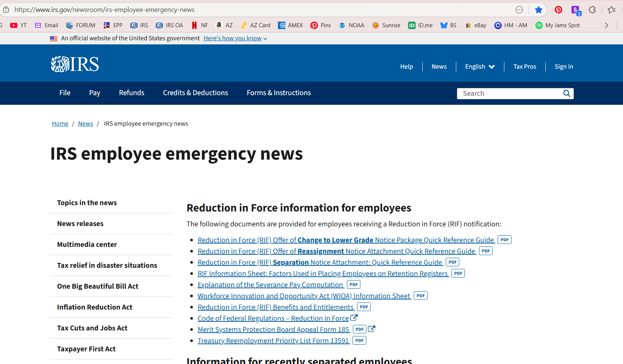This screenshot has width=623, height=364.
Task: Open the ID.me bookmark
Action: coord(420,25)
